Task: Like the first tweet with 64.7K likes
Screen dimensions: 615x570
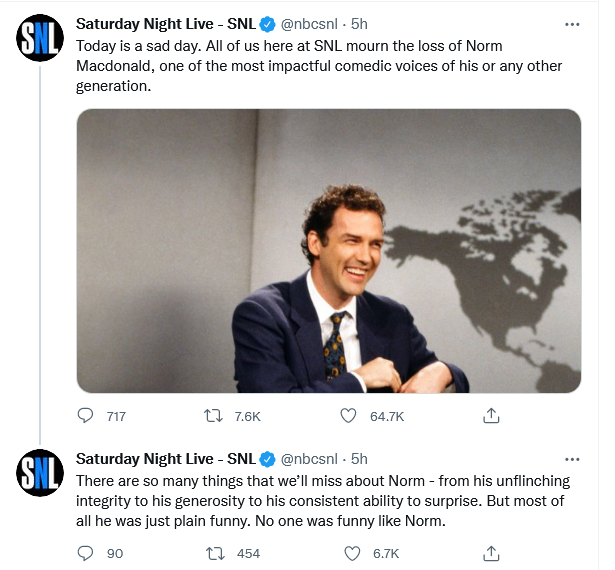Action: [x=349, y=415]
